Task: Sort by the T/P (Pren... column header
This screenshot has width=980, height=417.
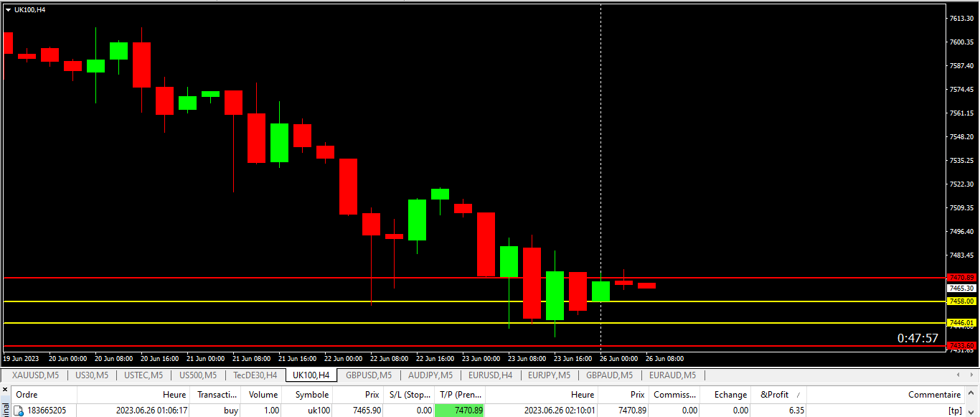Action: 460,395
